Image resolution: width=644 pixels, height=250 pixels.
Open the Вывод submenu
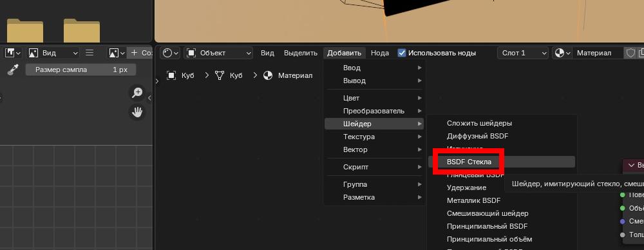point(374,81)
